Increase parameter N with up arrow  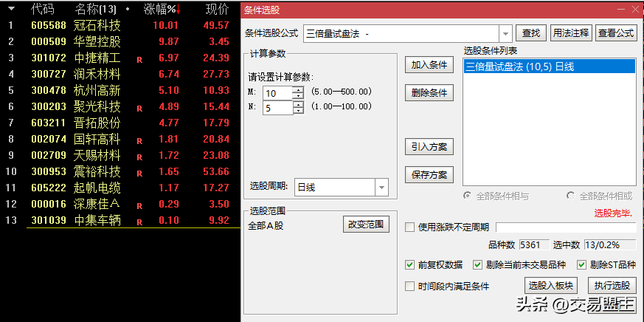coord(298,104)
